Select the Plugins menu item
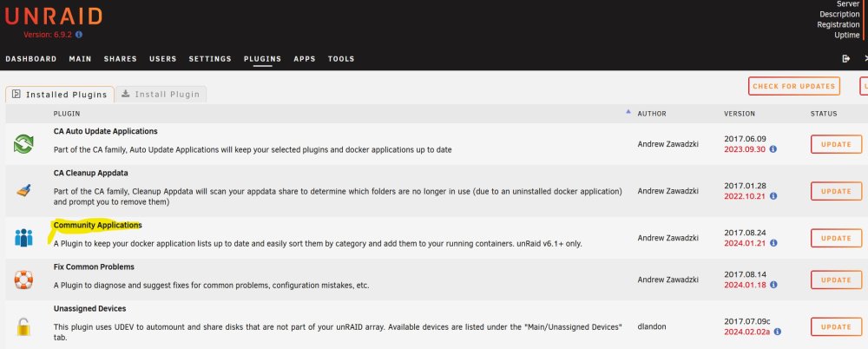 (x=262, y=59)
